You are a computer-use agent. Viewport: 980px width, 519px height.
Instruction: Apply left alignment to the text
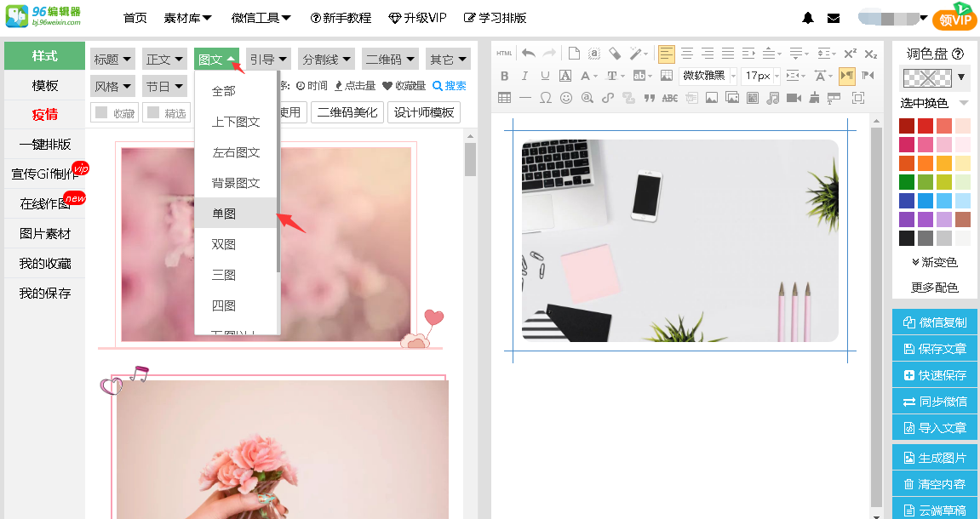pyautogui.click(x=667, y=54)
